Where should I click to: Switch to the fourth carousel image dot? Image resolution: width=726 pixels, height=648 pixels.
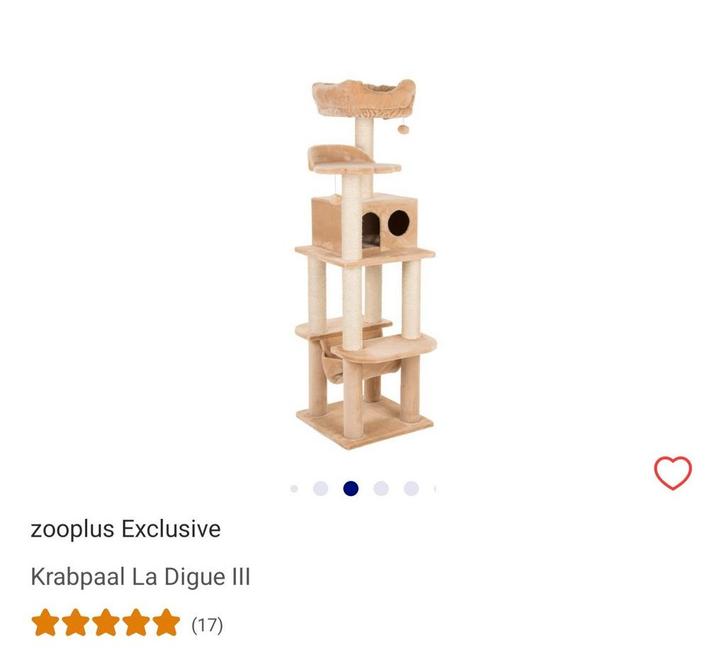381,488
